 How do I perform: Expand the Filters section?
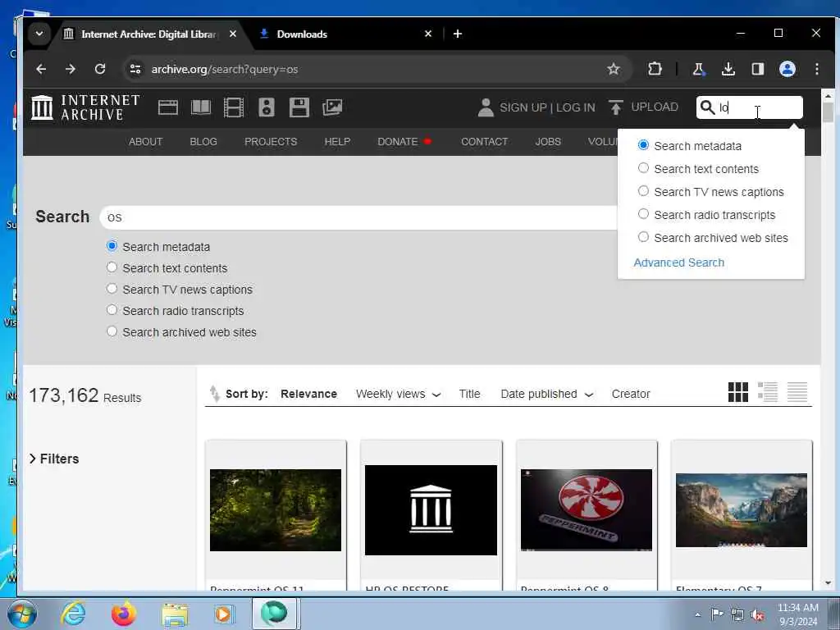[x=54, y=459]
